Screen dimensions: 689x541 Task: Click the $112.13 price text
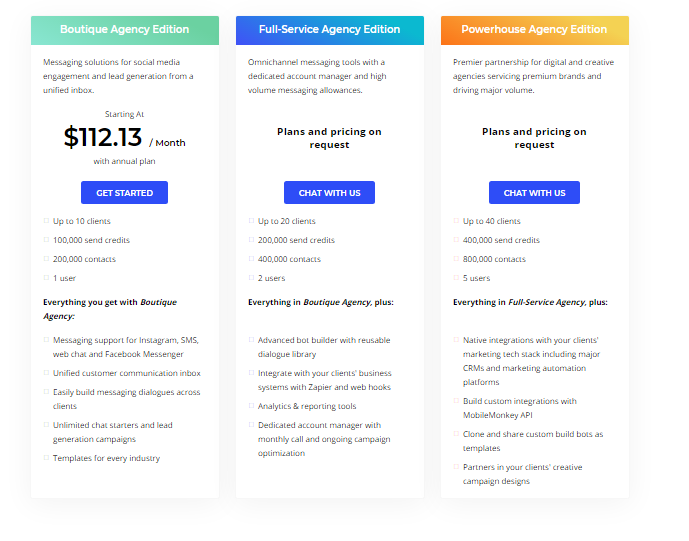(103, 137)
